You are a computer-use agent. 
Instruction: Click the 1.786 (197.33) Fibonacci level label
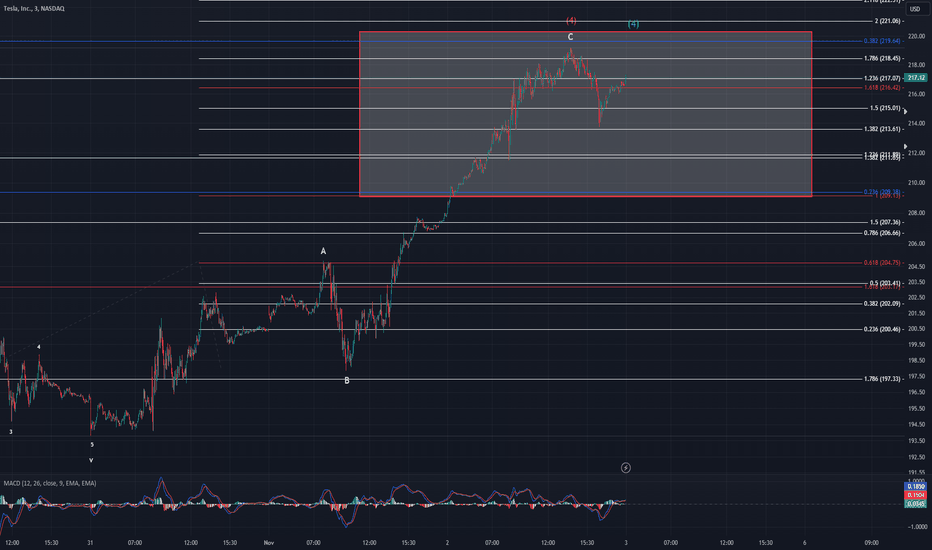click(883, 379)
